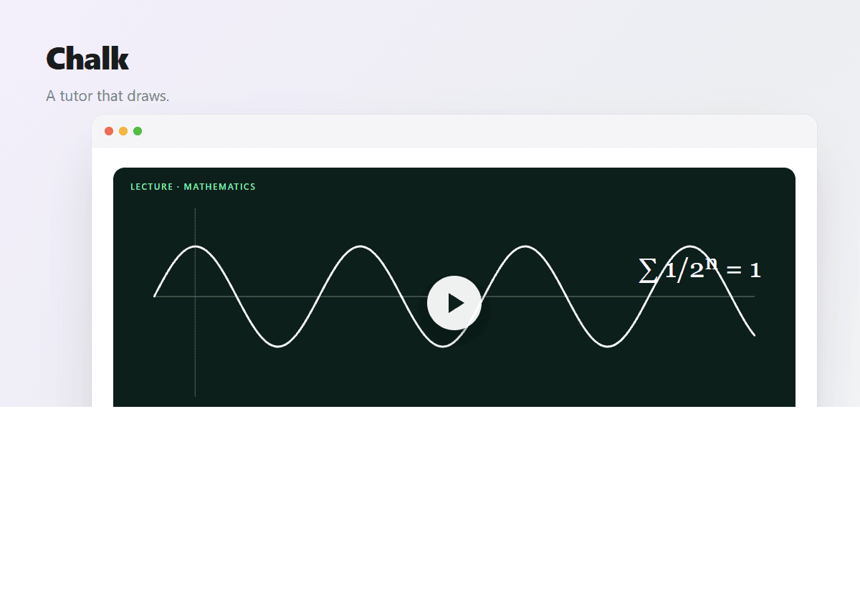Click the "LECTURE · MATHEMATICS" label
Image resolution: width=860 pixels, height=616 pixels.
coord(193,187)
